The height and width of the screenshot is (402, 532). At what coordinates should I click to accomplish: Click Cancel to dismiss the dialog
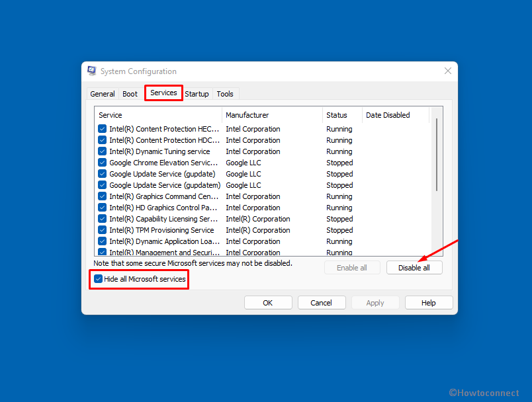tap(322, 302)
